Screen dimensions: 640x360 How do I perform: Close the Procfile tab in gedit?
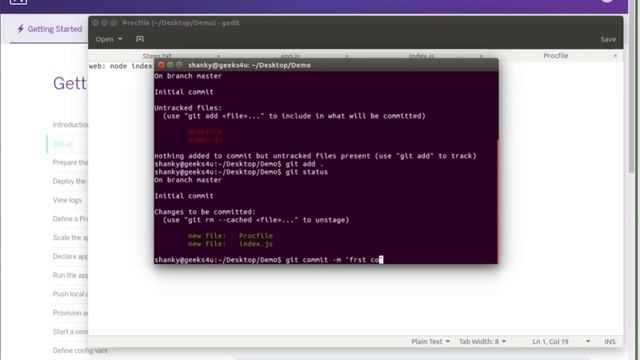pos(615,56)
